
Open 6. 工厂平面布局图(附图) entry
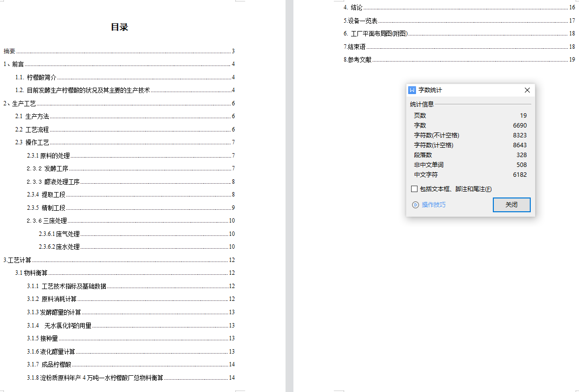click(x=376, y=33)
